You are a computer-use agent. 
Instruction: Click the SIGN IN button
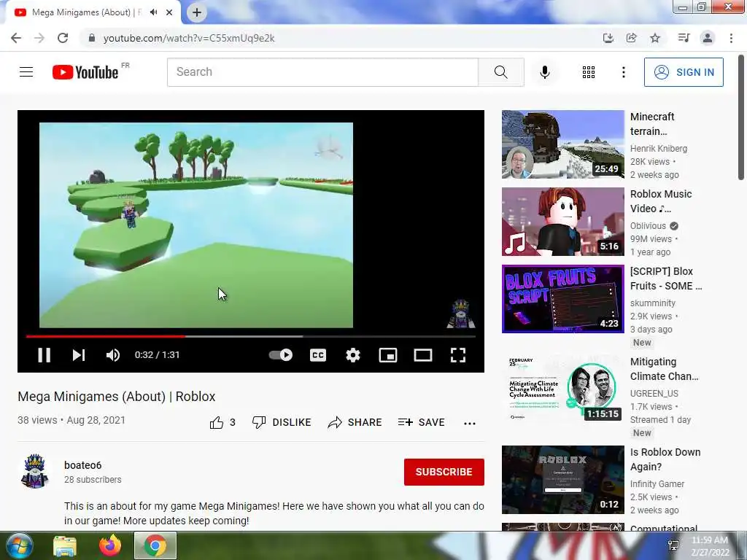pos(684,72)
